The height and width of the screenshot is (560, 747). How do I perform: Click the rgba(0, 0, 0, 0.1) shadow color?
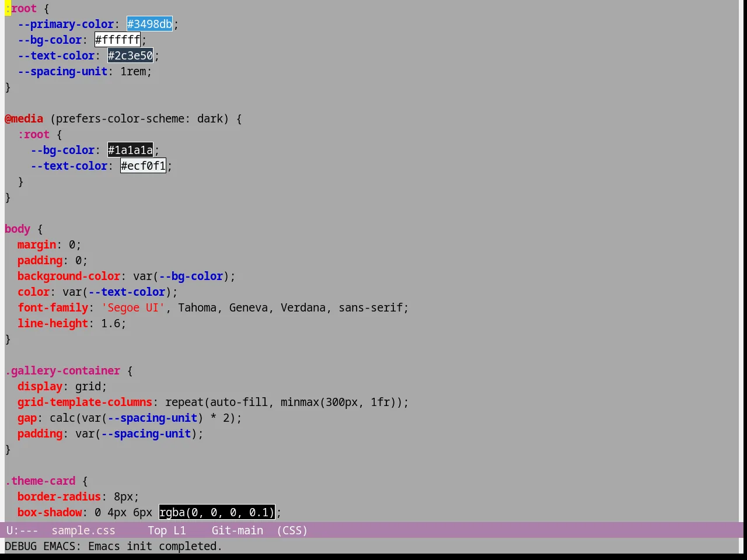click(217, 512)
